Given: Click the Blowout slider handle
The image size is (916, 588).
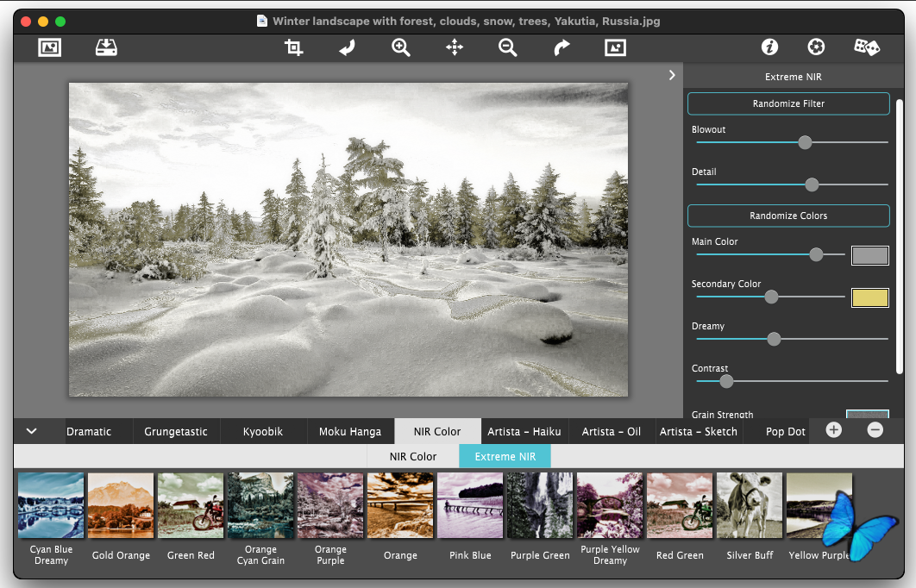Looking at the screenshot, I should click(805, 143).
